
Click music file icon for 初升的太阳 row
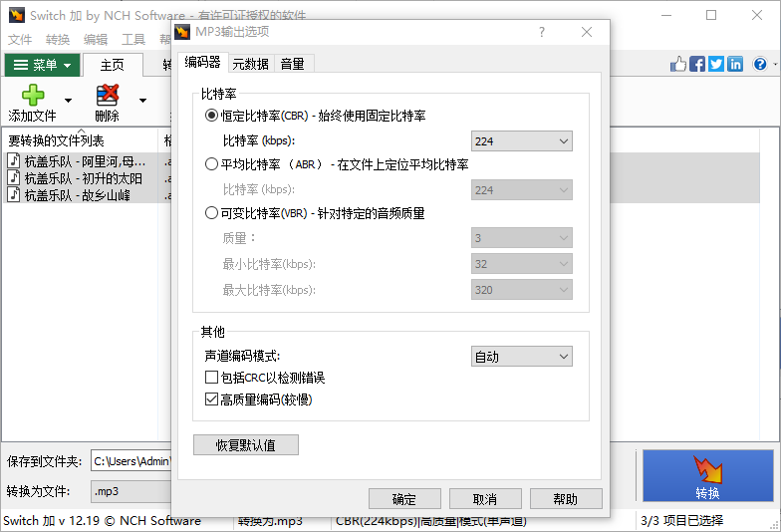(14, 177)
